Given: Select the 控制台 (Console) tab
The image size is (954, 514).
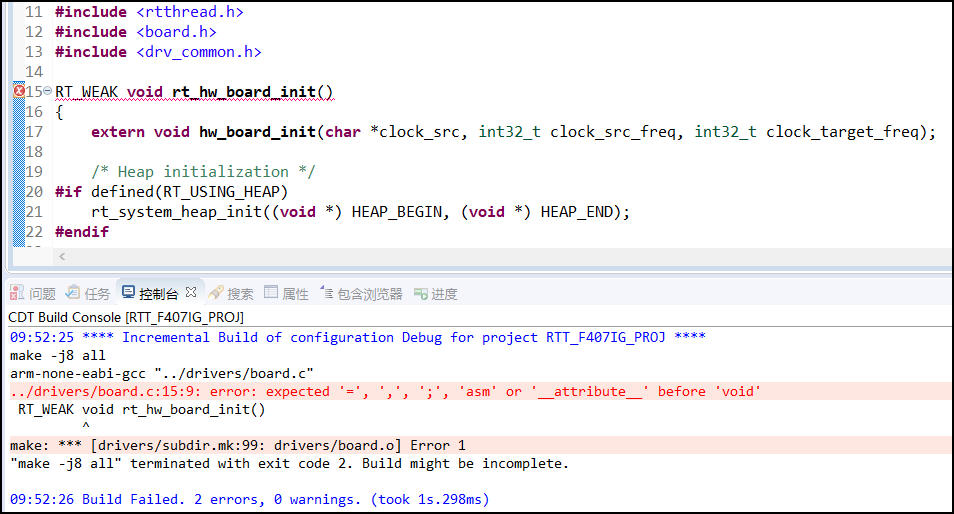Looking at the screenshot, I should 158,294.
